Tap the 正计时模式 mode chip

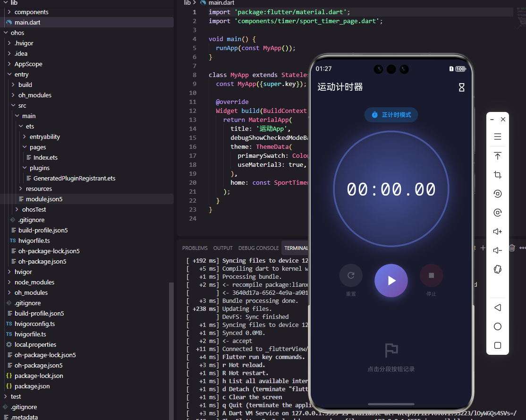[x=391, y=115]
